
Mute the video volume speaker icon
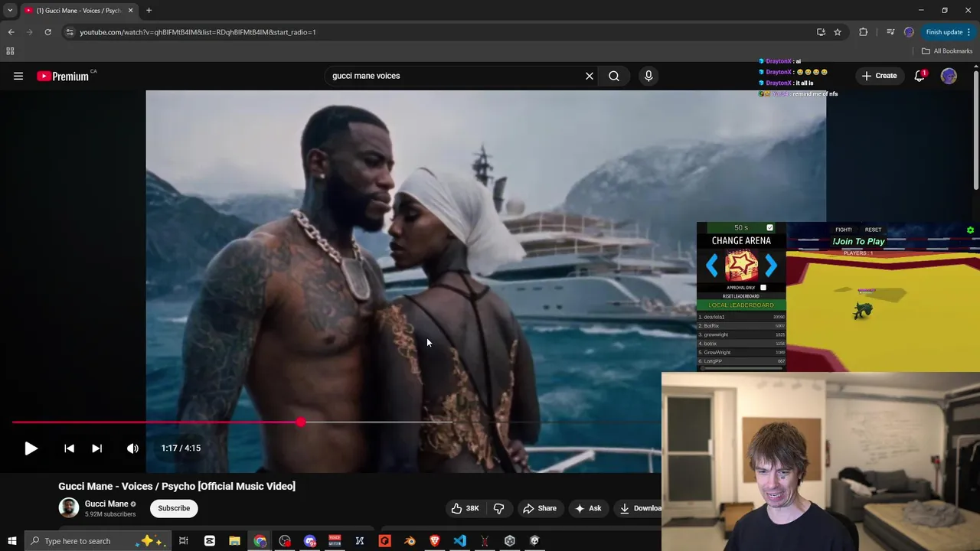(132, 448)
